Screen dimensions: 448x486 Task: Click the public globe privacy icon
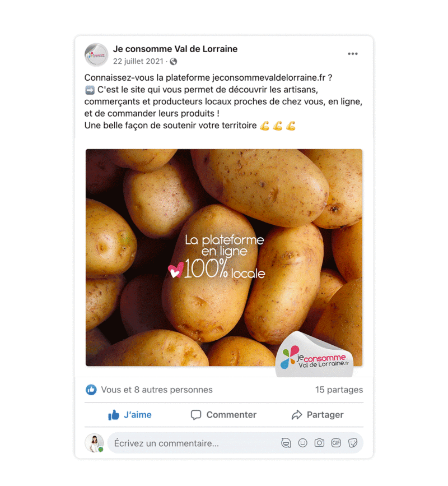point(174,62)
